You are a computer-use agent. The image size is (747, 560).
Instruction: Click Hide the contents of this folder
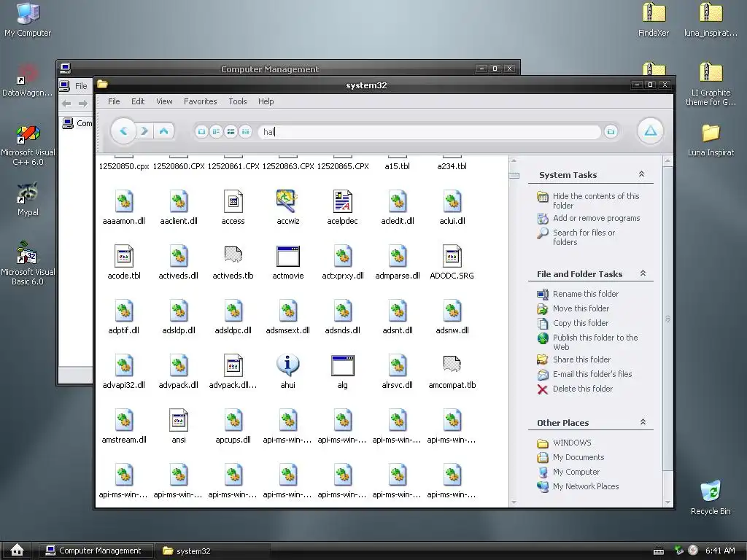click(x=595, y=201)
